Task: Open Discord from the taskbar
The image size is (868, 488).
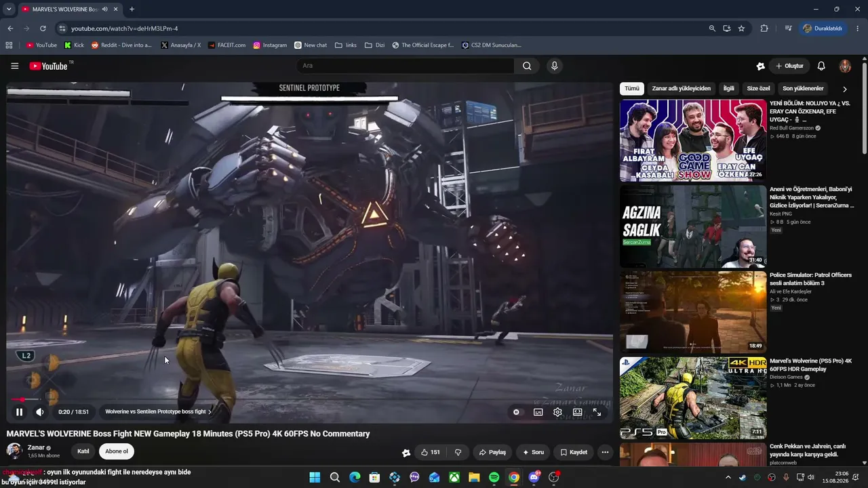Action: (x=534, y=477)
